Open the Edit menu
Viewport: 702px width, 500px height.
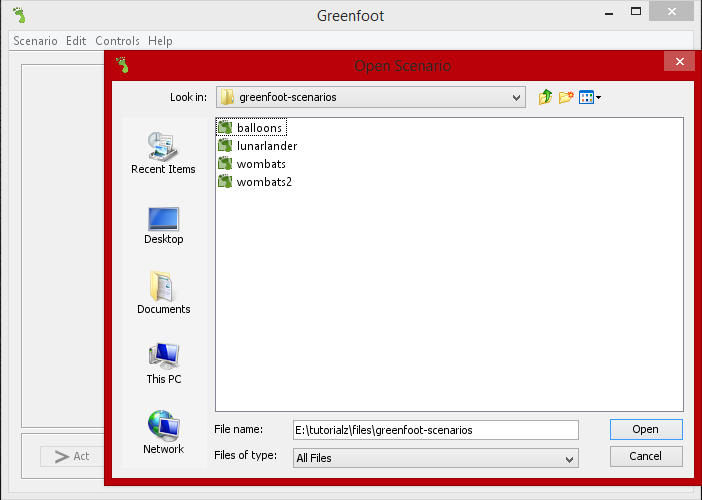tap(76, 41)
